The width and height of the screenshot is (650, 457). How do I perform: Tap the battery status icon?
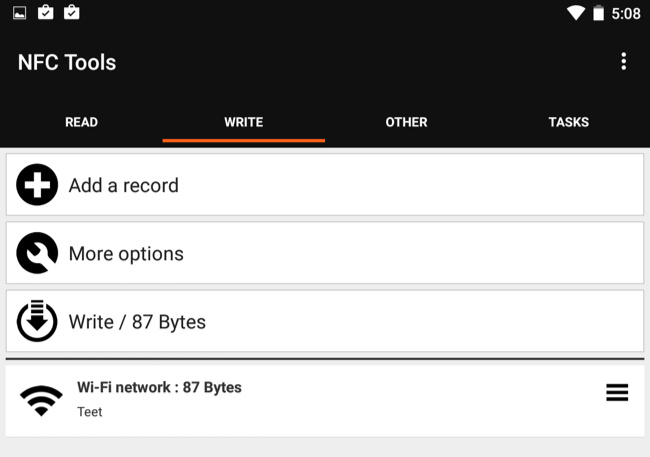(x=598, y=13)
